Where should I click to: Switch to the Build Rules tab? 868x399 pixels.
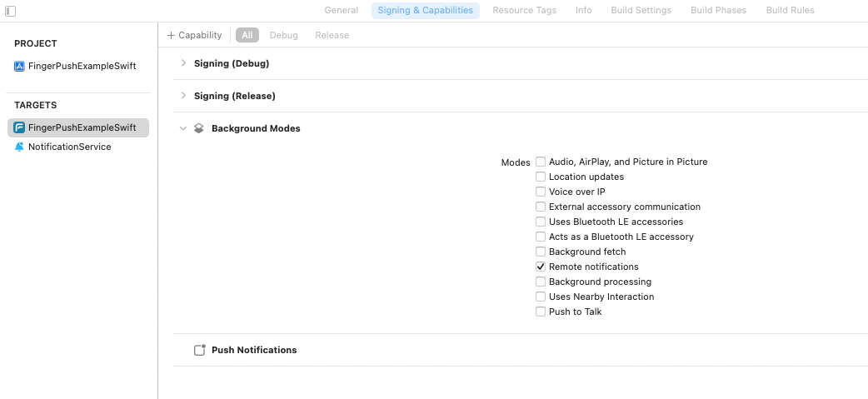click(790, 11)
